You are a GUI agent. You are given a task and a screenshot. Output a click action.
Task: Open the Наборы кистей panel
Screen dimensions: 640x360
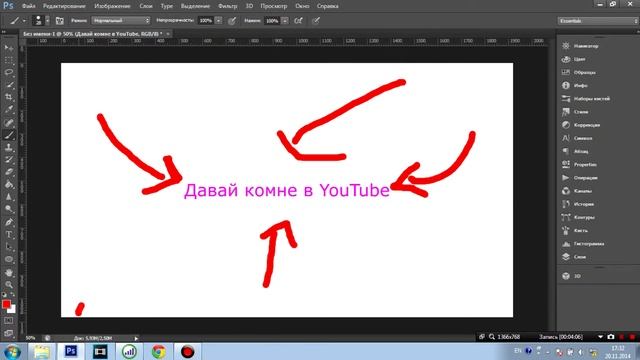(x=586, y=99)
